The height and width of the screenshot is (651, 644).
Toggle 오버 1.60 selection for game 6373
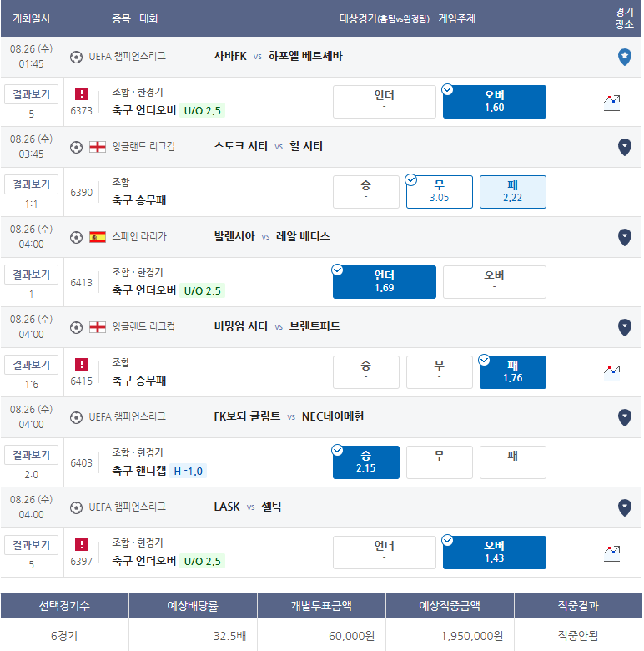click(x=494, y=102)
